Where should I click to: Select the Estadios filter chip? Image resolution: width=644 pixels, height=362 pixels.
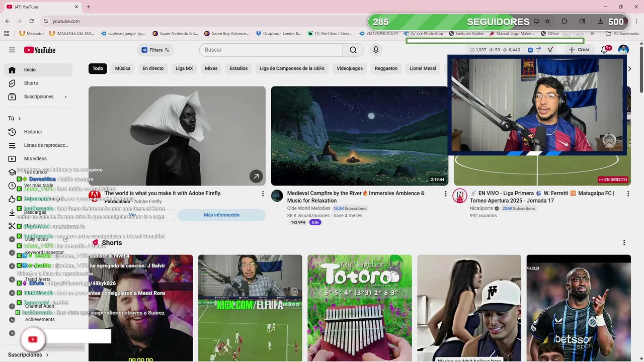(x=238, y=68)
